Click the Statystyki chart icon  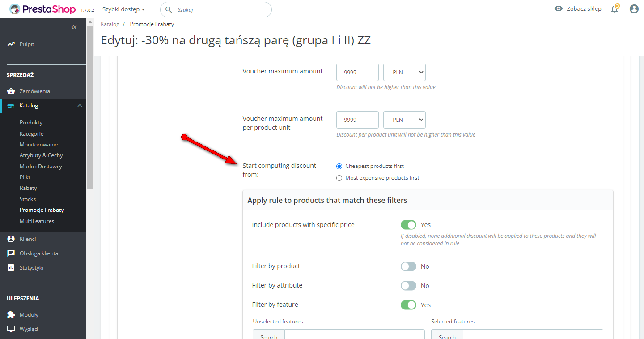[11, 268]
